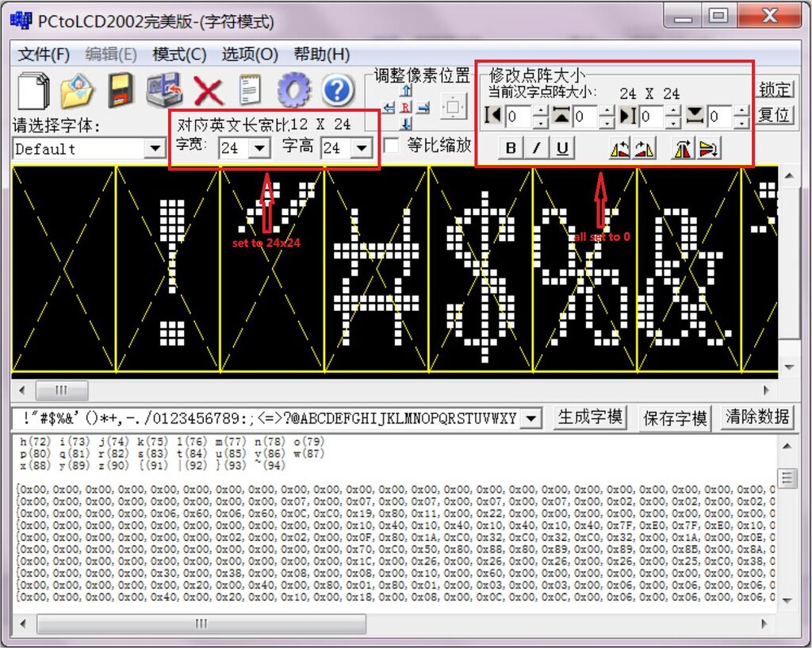Open the 选项(O) menu

coord(249,54)
